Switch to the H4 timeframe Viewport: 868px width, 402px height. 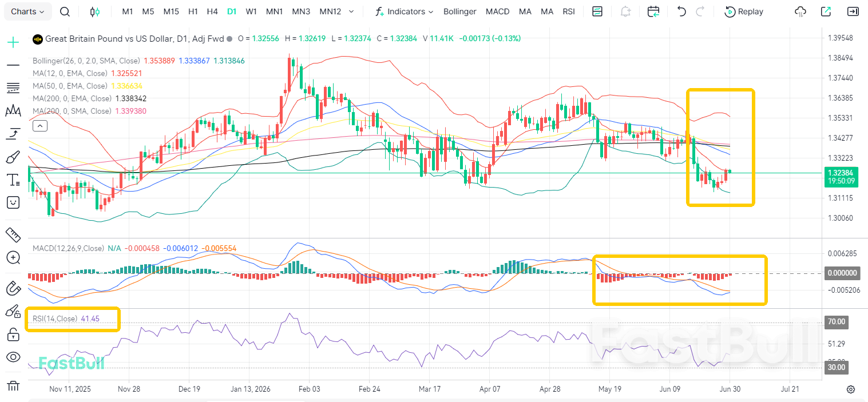point(212,11)
